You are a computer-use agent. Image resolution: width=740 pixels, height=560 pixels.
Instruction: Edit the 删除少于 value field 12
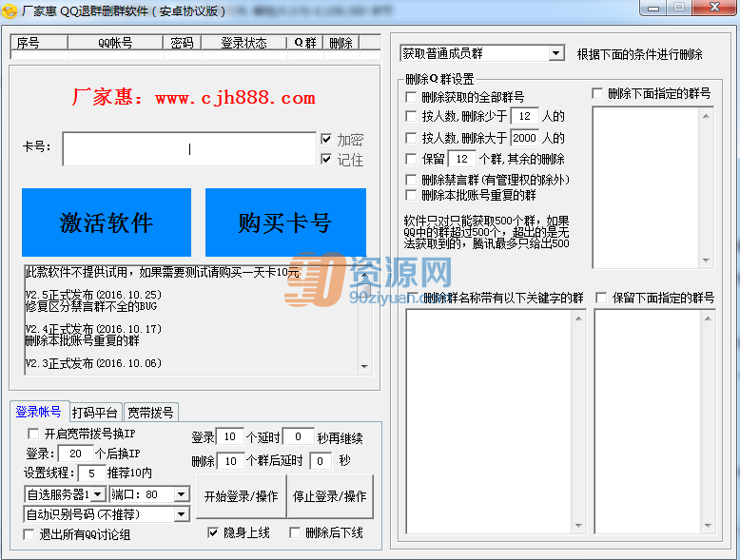click(525, 116)
